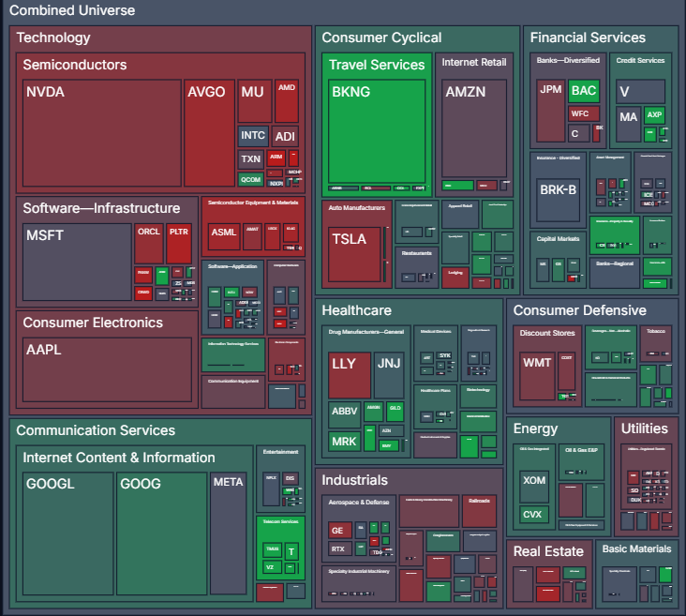Open the Financial Services sector header
686x616 pixels.
(x=588, y=38)
